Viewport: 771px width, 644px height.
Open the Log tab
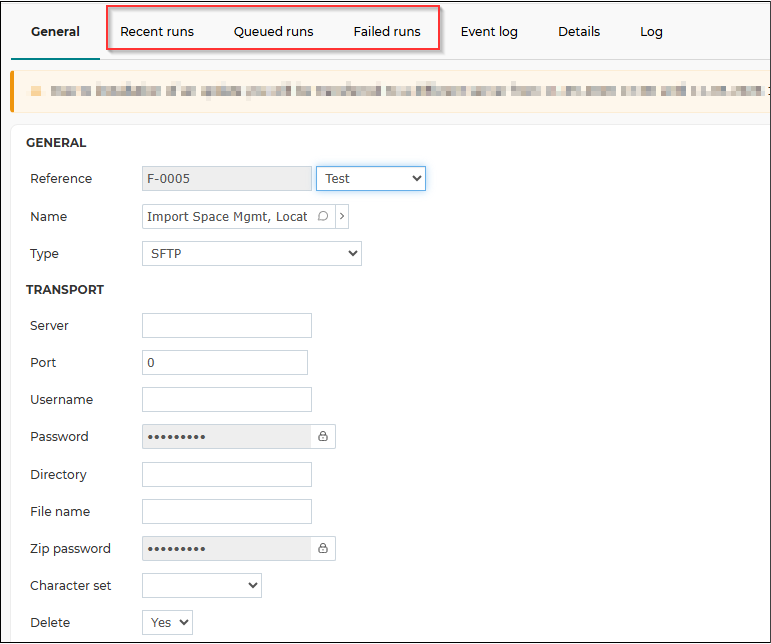(651, 32)
